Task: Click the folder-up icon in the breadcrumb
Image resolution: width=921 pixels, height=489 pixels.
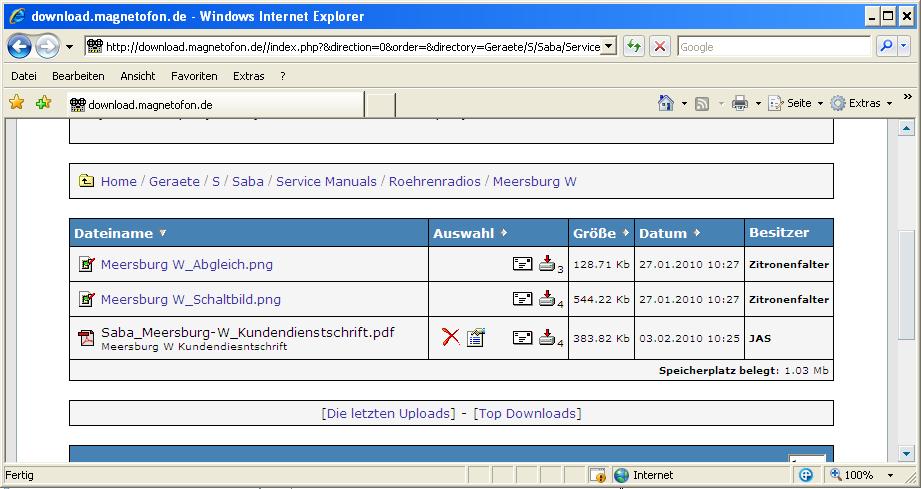Action: 87,181
